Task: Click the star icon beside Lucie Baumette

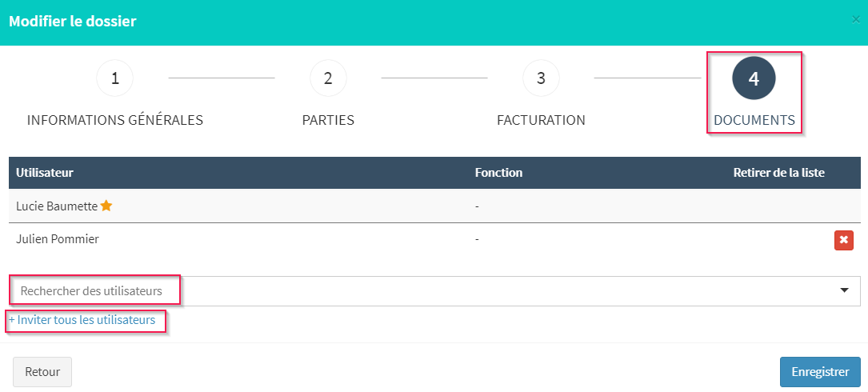Action: 106,206
